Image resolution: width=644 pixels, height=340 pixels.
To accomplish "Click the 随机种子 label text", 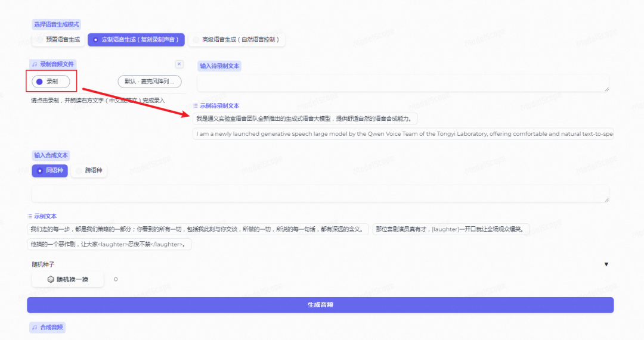I will (43, 264).
